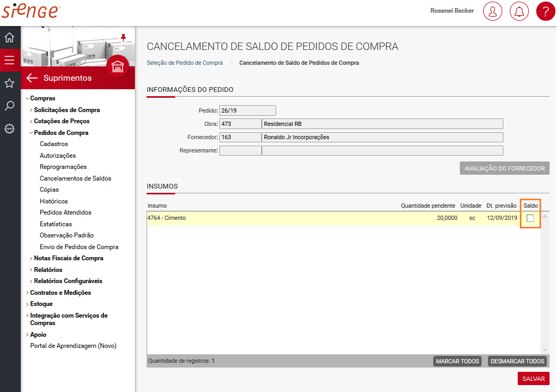The image size is (557, 392).
Task: Go to Seleção de Pedido de Compra breadcrumb
Action: pyautogui.click(x=185, y=63)
